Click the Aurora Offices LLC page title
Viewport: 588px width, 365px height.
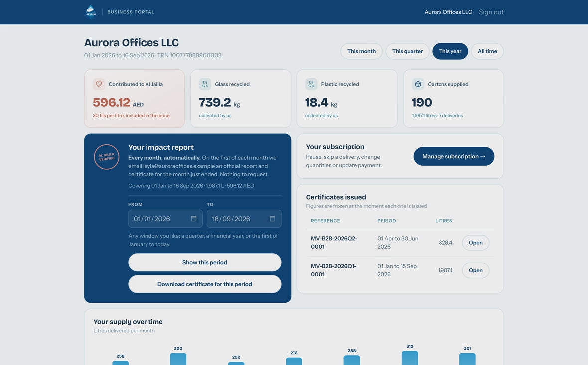coord(131,43)
